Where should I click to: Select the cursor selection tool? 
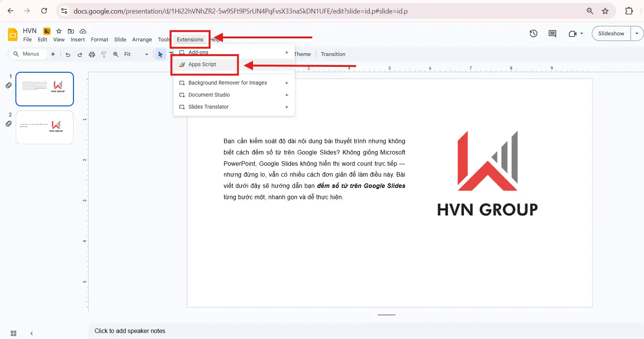coord(160,54)
